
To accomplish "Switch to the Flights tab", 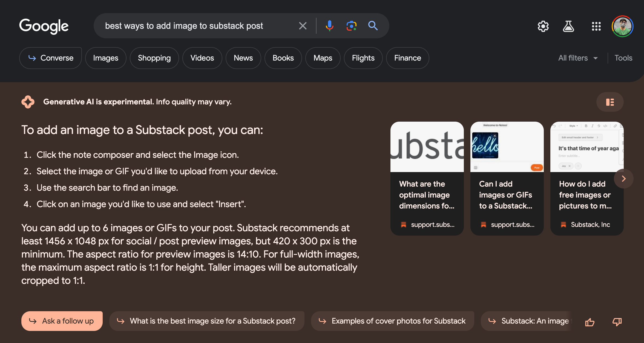I will click(x=363, y=58).
